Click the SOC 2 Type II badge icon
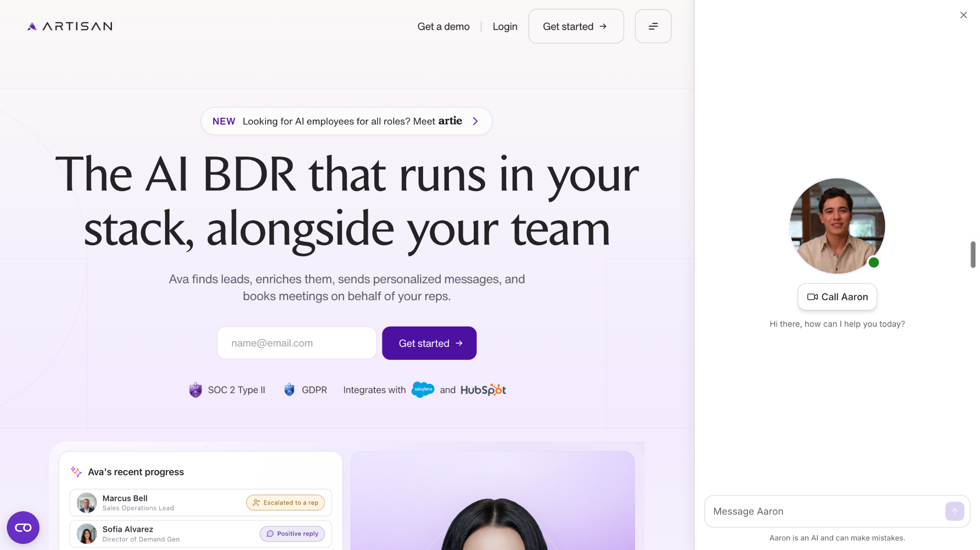Image resolution: width=980 pixels, height=550 pixels. point(195,390)
